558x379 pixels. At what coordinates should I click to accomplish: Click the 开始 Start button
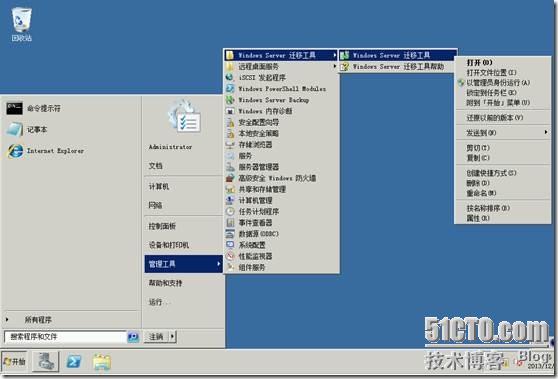(15, 362)
